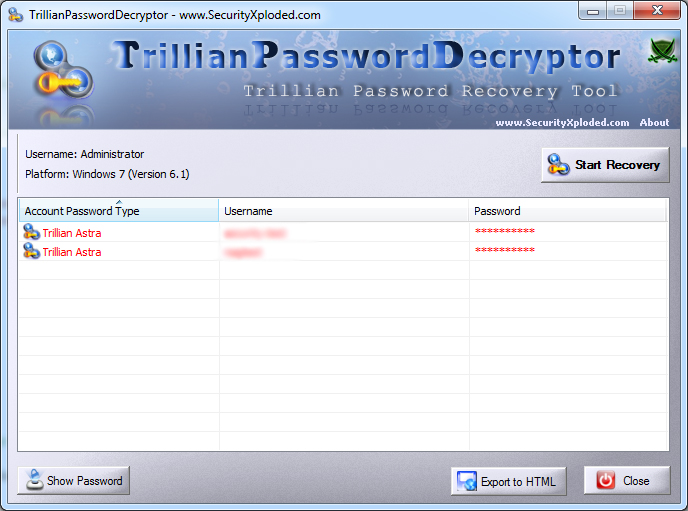Toggle Show Password to reveal passwords
The height and width of the screenshot is (511, 688).
coord(73,480)
